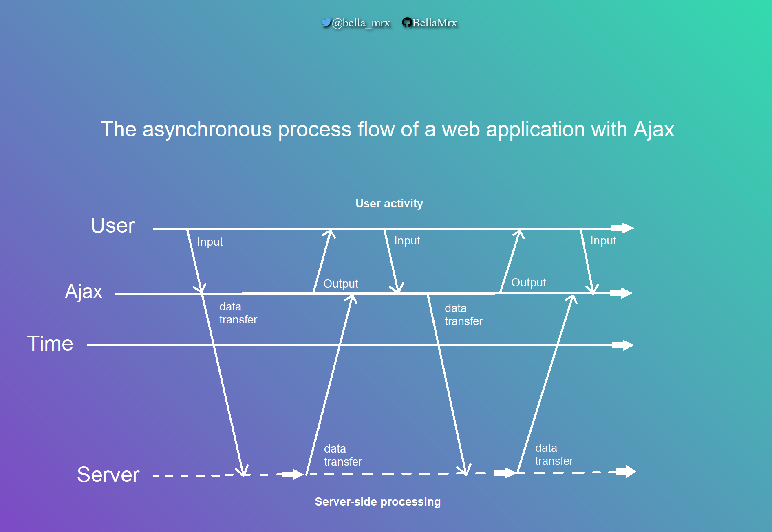Open the @bella_mrx Twitter handle link
772x532 pixels.
click(x=361, y=23)
